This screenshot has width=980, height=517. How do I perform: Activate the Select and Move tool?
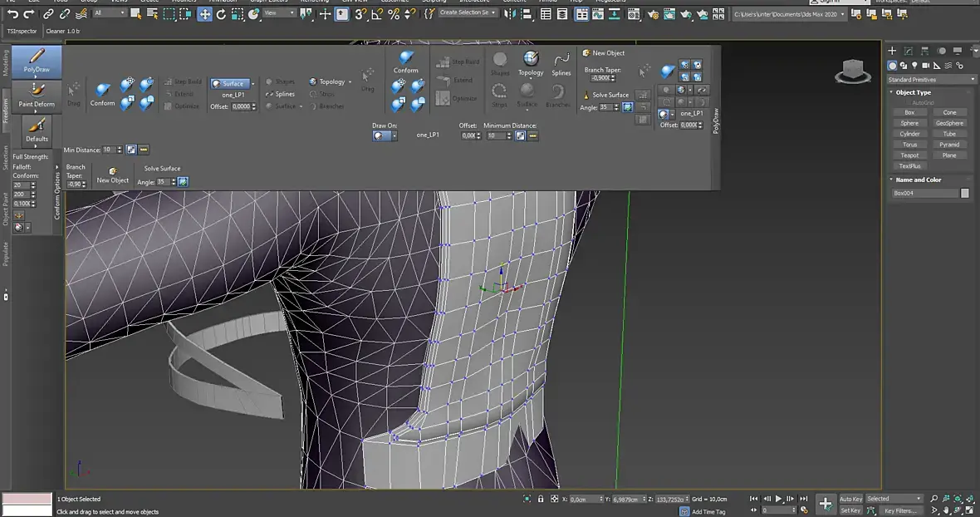click(x=204, y=14)
